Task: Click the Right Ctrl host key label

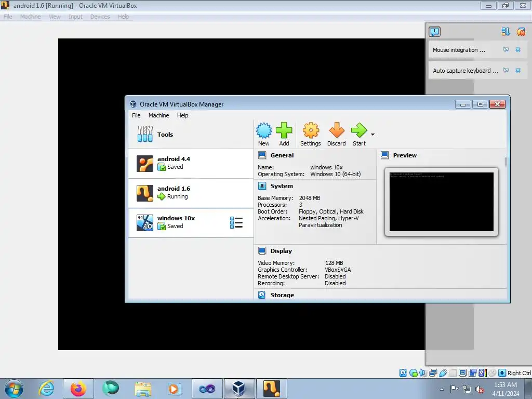Action: [x=519, y=373]
